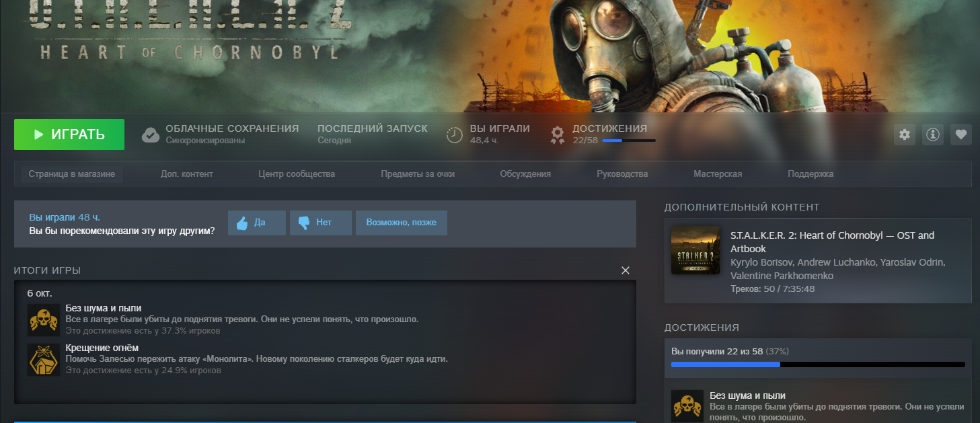Click achievements progress bar in header
The width and height of the screenshot is (980, 423).
629,141
